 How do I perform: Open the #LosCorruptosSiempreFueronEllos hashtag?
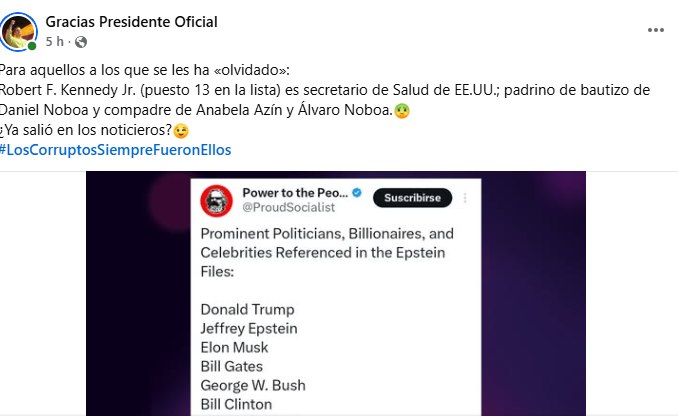[116, 150]
